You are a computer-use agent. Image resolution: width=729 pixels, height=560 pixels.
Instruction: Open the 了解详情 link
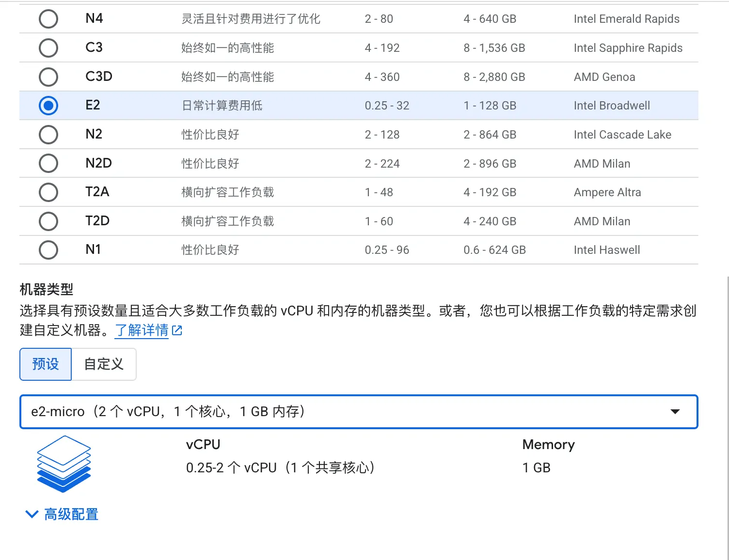(142, 330)
